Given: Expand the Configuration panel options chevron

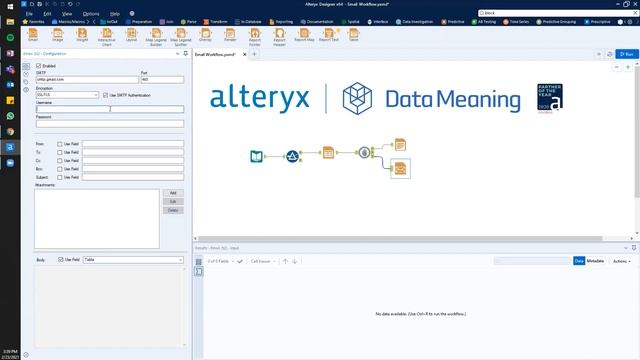Looking at the screenshot, I should pos(178,53).
